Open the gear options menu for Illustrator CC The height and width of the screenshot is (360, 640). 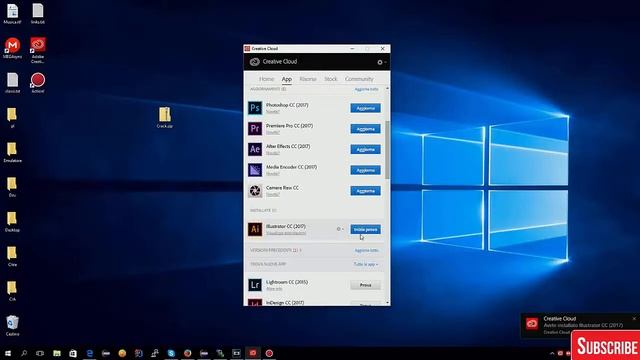339,229
